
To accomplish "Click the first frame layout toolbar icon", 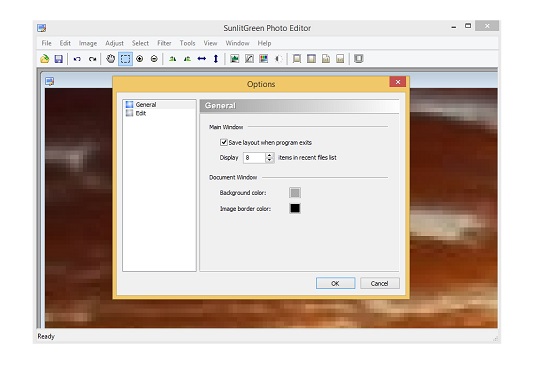I will (297, 59).
